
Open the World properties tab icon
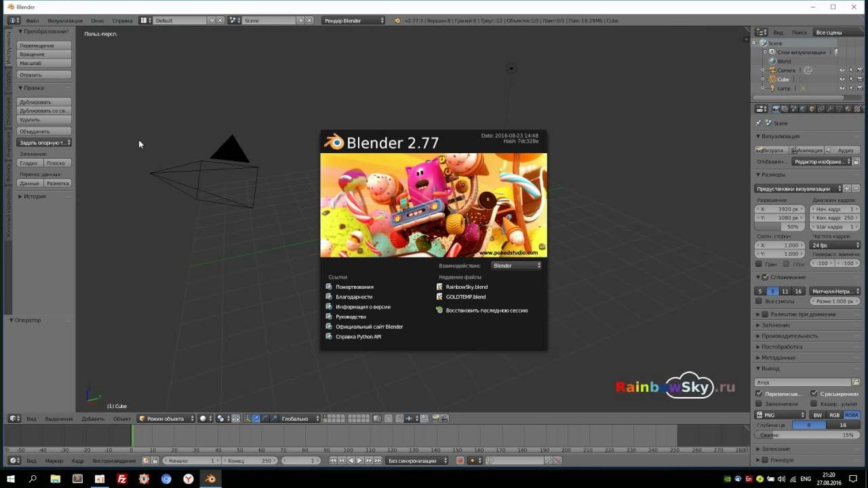click(803, 108)
